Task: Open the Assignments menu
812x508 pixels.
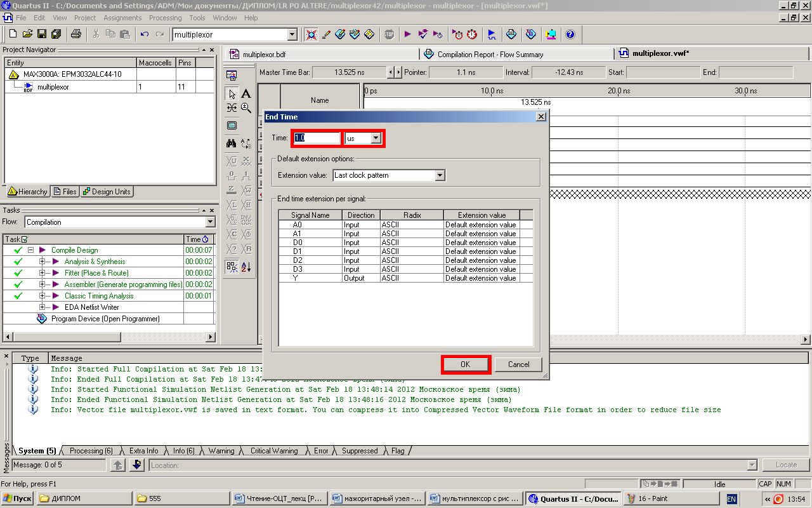Action: click(x=123, y=18)
